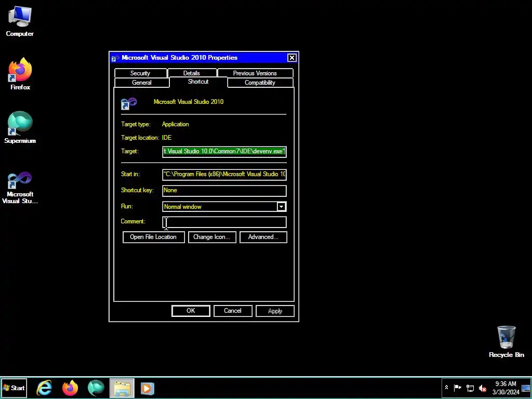The image size is (532, 399).
Task: Open Action Center flag icon
Action: point(457,388)
